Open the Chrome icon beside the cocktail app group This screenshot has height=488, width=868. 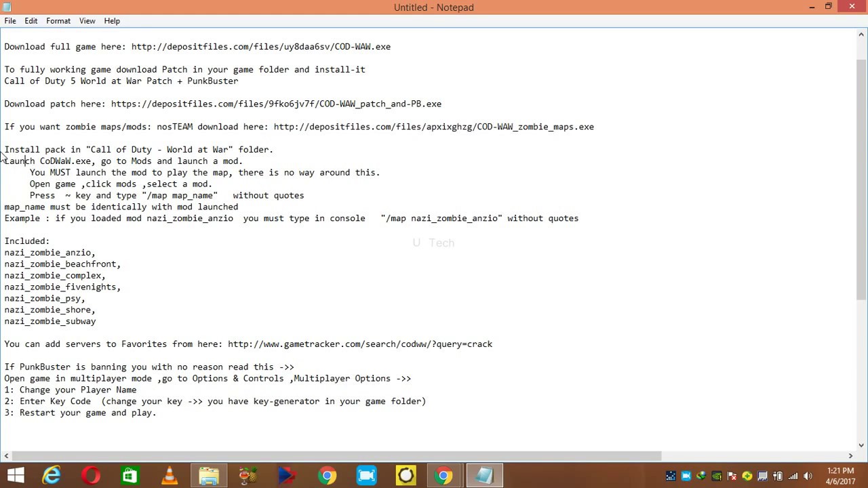327,476
